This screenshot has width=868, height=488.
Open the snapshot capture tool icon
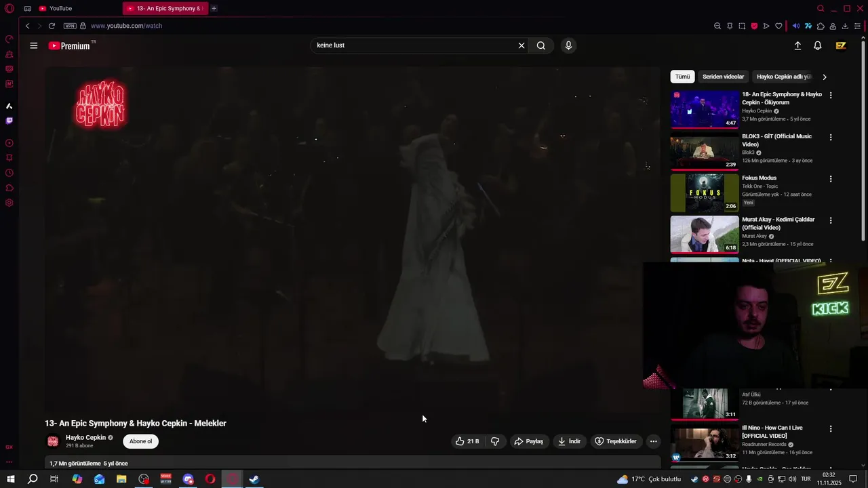[x=742, y=26]
